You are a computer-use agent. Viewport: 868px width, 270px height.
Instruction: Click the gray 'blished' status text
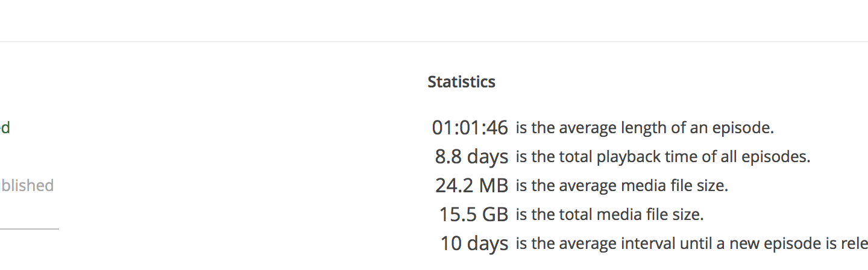pos(27,186)
